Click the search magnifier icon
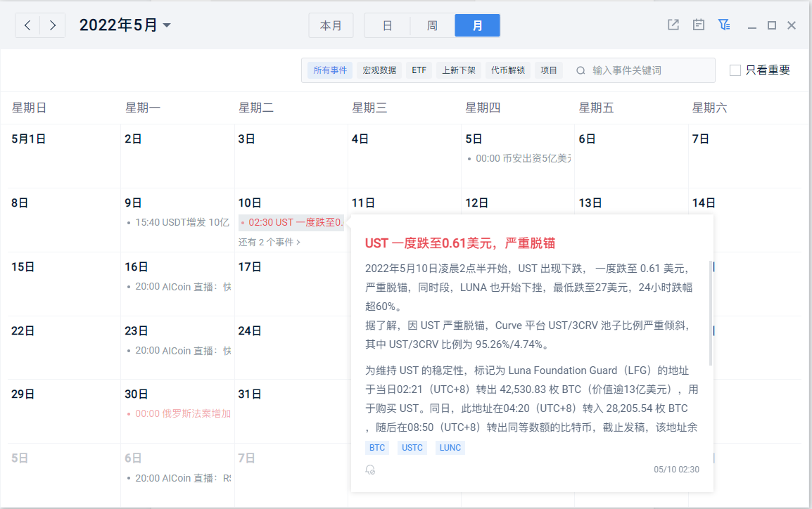 point(581,70)
